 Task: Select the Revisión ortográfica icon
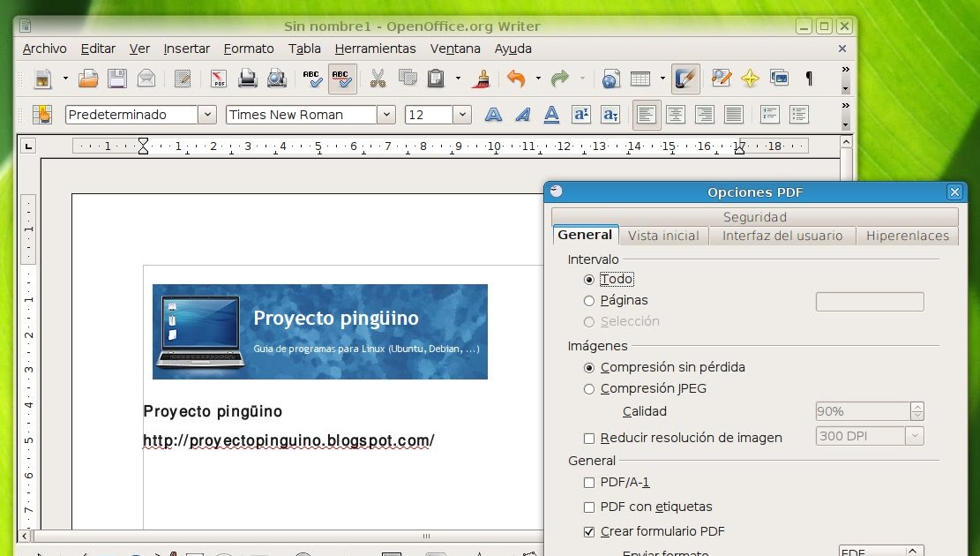coord(310,79)
